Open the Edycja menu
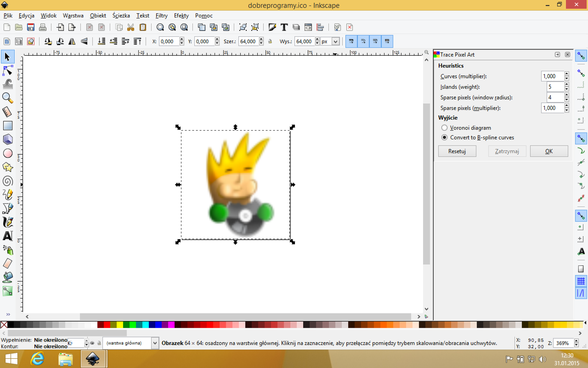 point(27,16)
